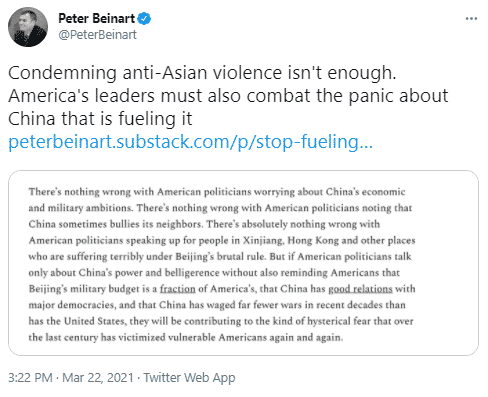The height and width of the screenshot is (397, 488).
Task: Click the excerpt's final line ending "again and again."
Action: (186, 338)
